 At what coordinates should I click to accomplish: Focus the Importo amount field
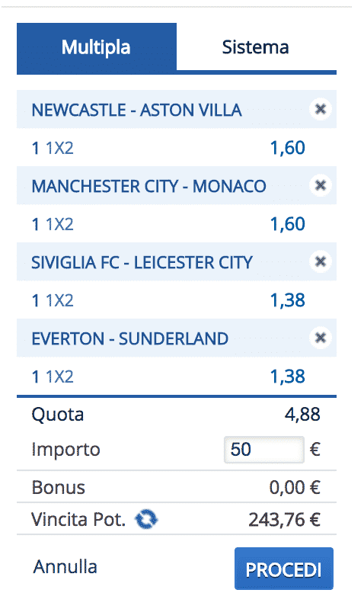[x=263, y=450]
